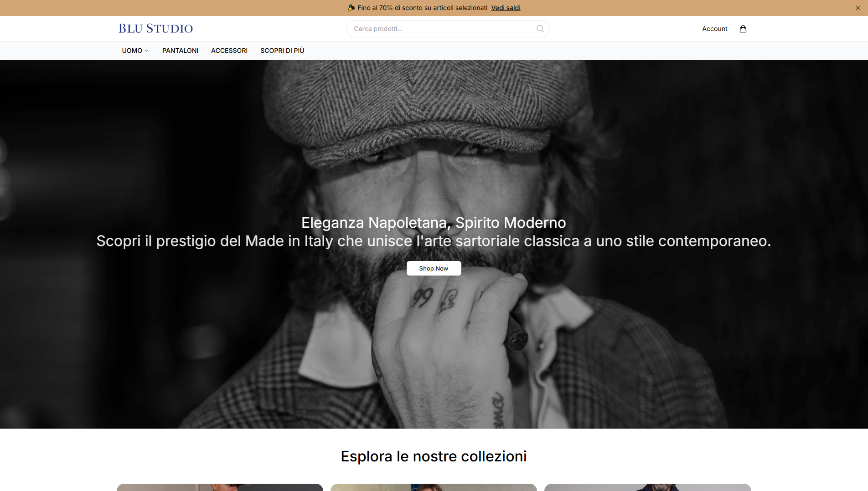Open the shopping bag cart icon
The height and width of the screenshot is (491, 868).
point(743,29)
